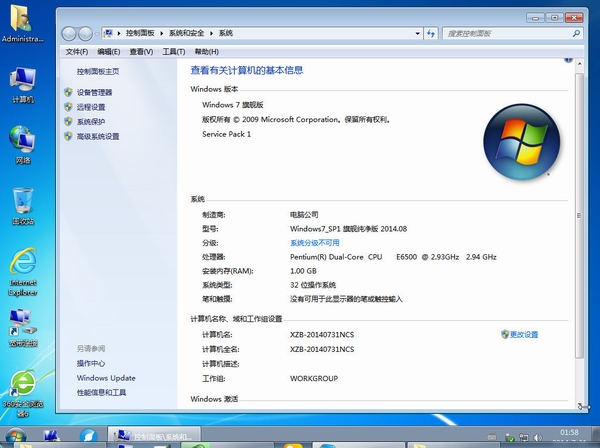
Task: Open the recent pages dropdown arrow
Action: click(97, 34)
